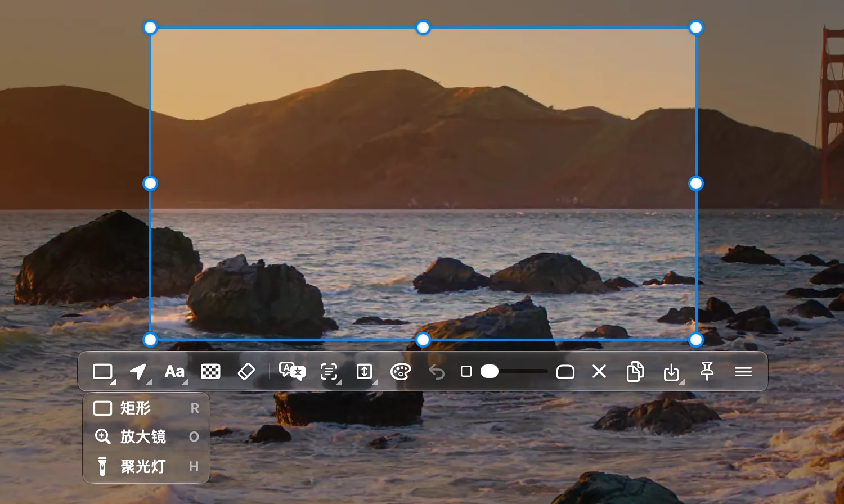844x504 pixels.
Task: Choose the large rounded rectangle icon
Action: (x=565, y=372)
